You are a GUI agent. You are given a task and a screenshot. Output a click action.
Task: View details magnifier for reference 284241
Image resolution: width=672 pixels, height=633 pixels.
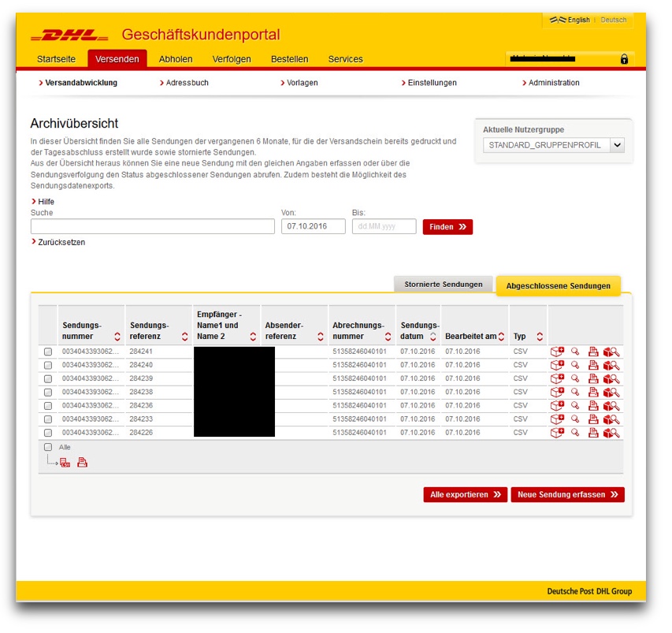[x=575, y=352]
